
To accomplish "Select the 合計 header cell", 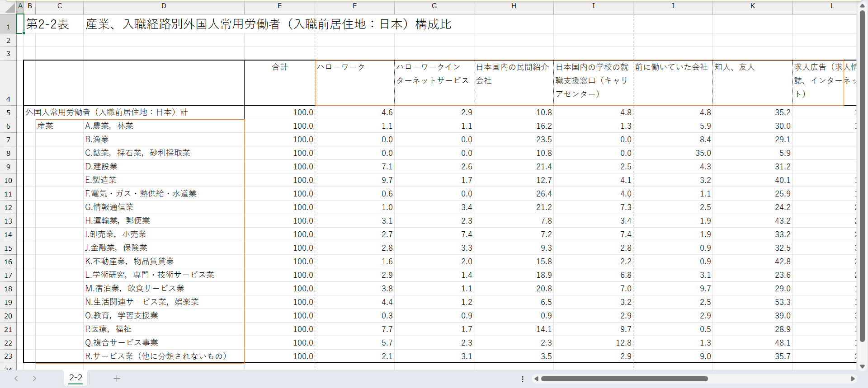I will point(279,83).
